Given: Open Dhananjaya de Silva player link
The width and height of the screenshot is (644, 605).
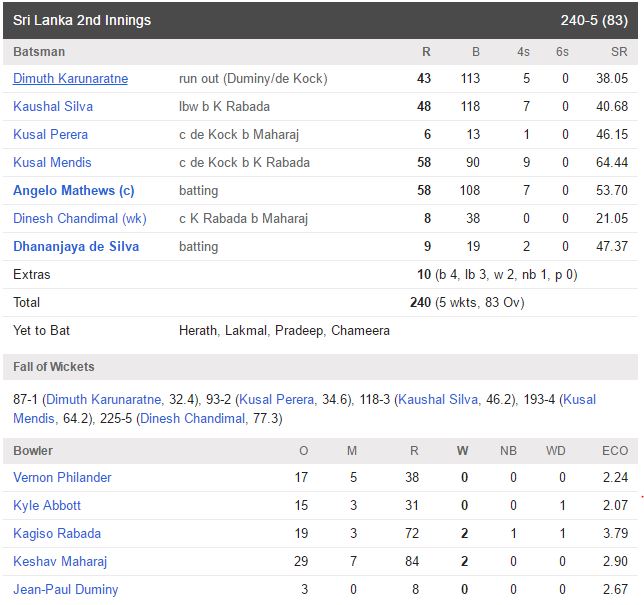Looking at the screenshot, I should (76, 247).
